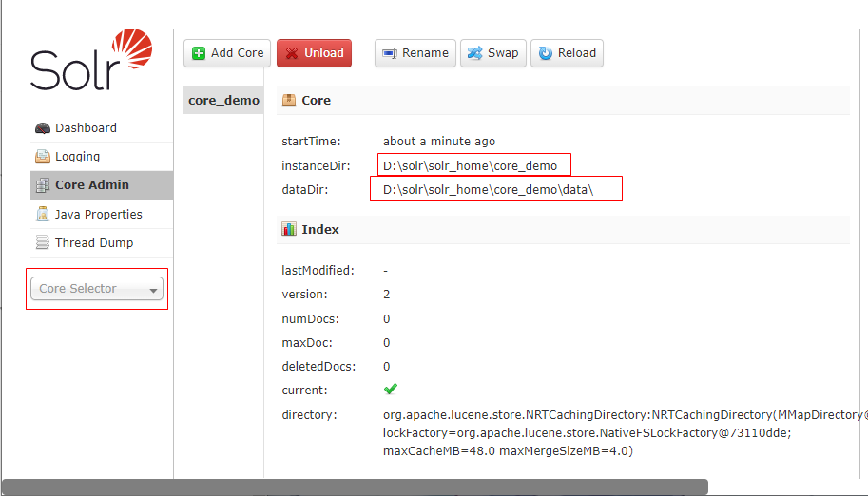This screenshot has height=496, width=868.
Task: Click the horizontal scrollbar at bottom
Action: click(355, 487)
